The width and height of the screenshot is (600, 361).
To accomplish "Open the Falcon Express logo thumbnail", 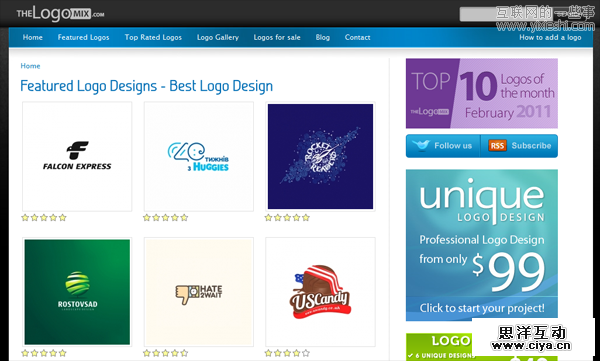I will [77, 157].
